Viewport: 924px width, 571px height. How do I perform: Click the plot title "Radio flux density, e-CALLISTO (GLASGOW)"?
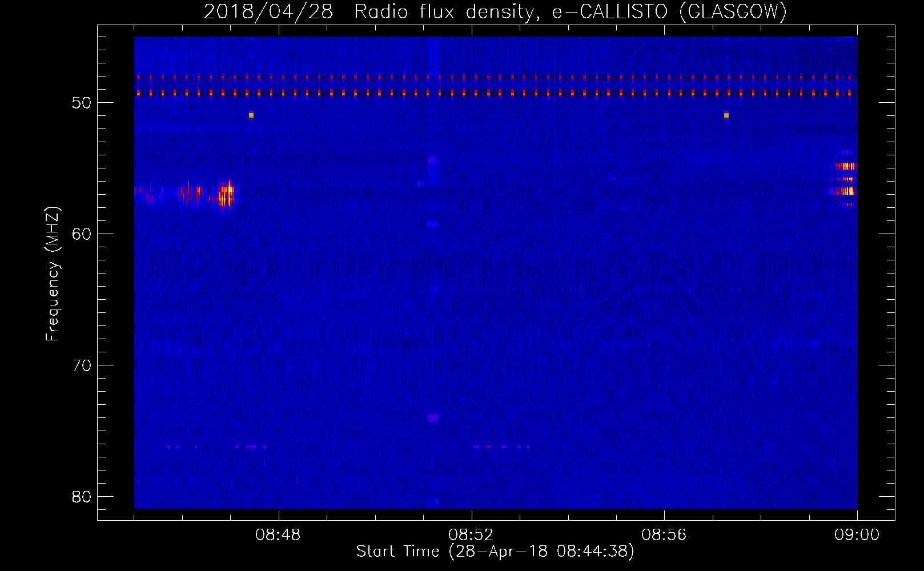570,11
